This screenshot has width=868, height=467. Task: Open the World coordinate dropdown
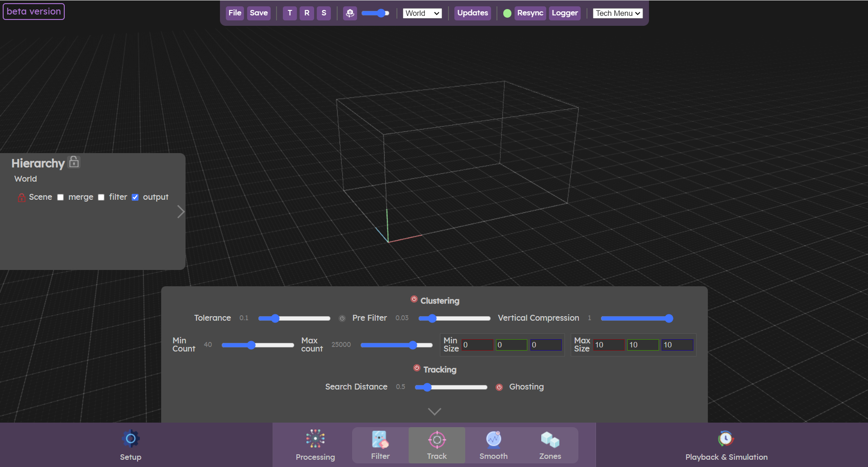(x=422, y=13)
